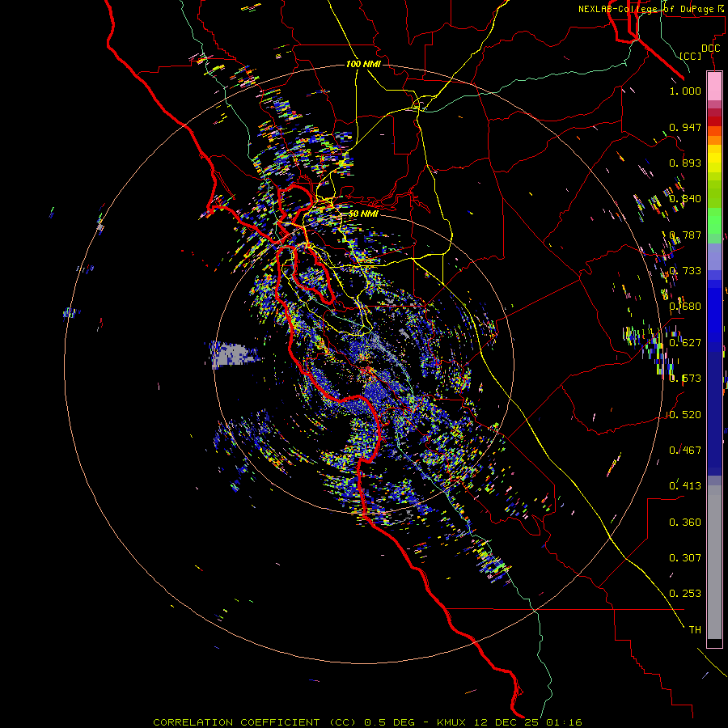Image resolution: width=728 pixels, height=728 pixels.
Task: Select the 0.733 legend value
Action: (x=685, y=270)
